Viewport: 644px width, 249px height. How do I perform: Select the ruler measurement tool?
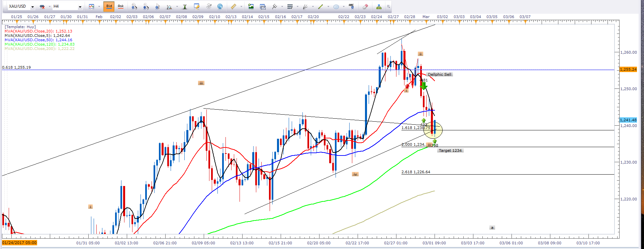pos(233,6)
